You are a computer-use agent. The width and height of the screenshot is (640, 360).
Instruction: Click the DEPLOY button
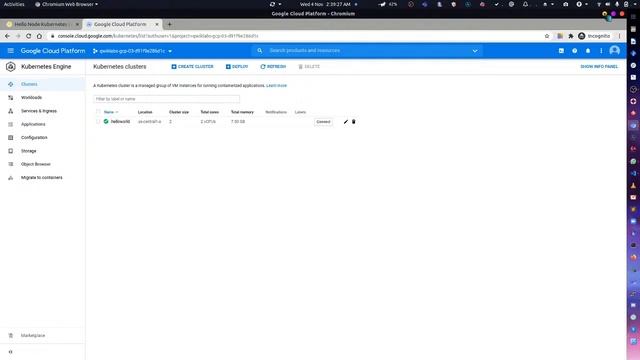pyautogui.click(x=237, y=67)
